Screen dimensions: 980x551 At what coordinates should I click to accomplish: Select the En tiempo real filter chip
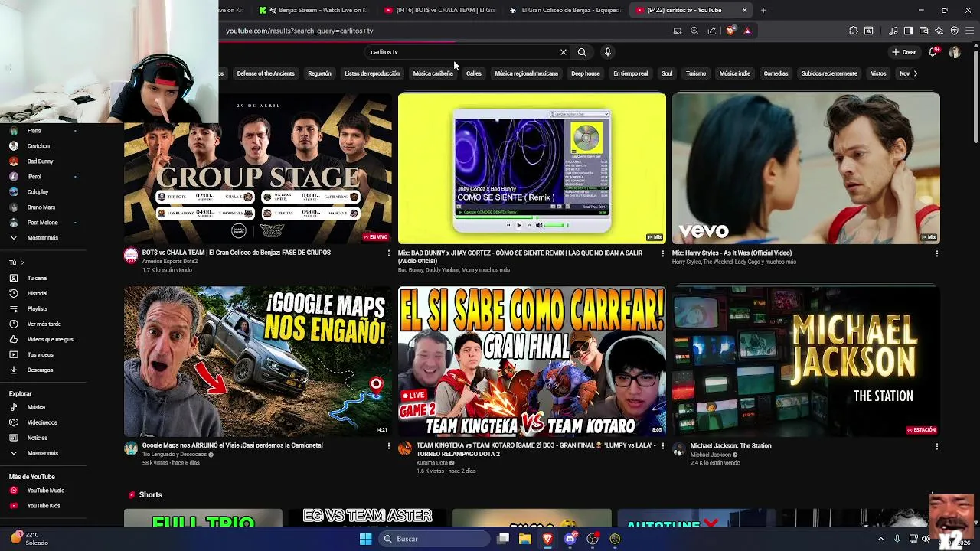click(631, 73)
